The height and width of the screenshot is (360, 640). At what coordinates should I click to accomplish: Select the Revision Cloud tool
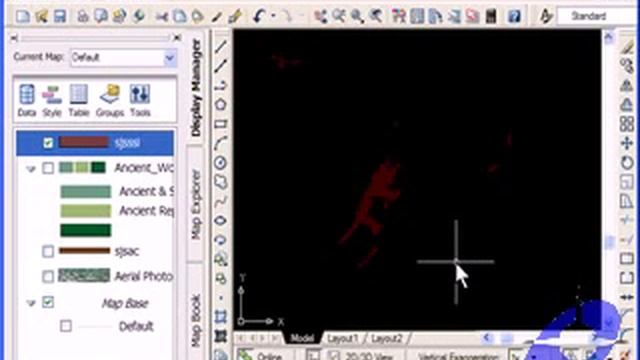[x=221, y=182]
